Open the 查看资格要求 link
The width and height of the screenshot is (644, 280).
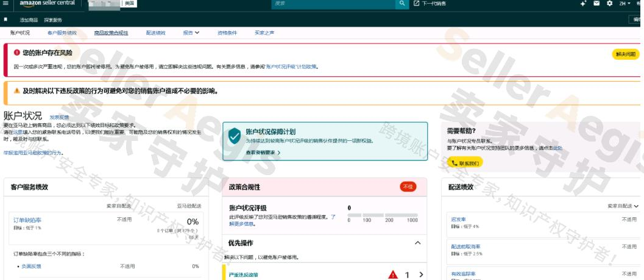263,153
